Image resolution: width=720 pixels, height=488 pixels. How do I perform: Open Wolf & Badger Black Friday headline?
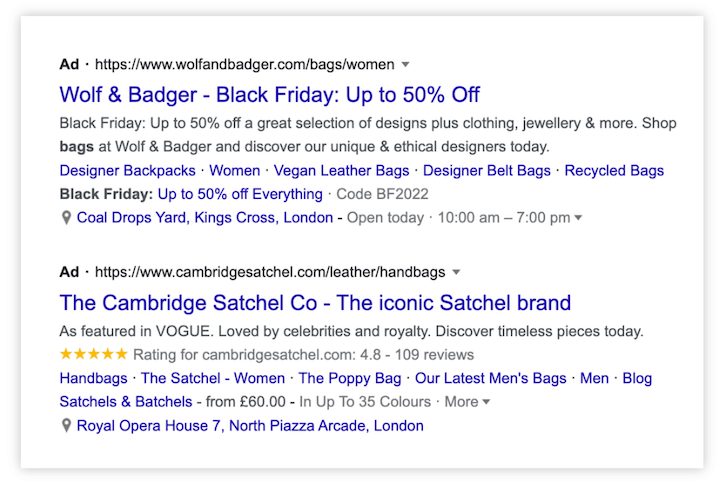click(269, 95)
